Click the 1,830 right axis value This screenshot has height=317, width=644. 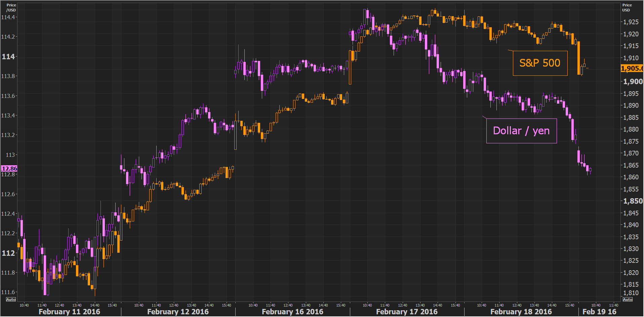tap(631, 249)
